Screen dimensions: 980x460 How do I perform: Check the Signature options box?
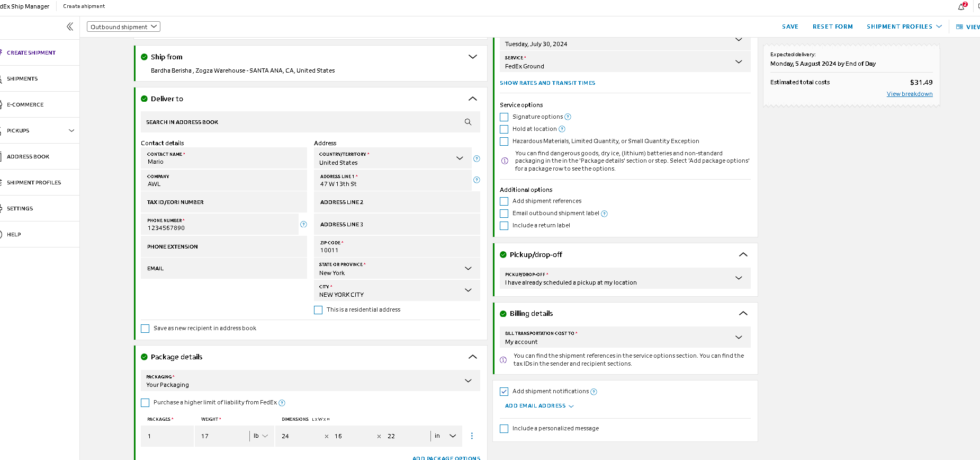coord(504,117)
